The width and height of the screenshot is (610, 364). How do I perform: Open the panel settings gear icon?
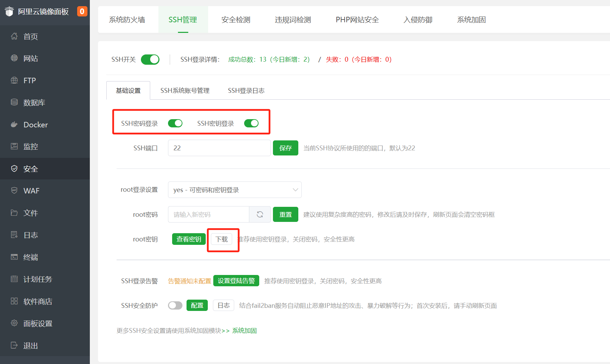(14, 323)
